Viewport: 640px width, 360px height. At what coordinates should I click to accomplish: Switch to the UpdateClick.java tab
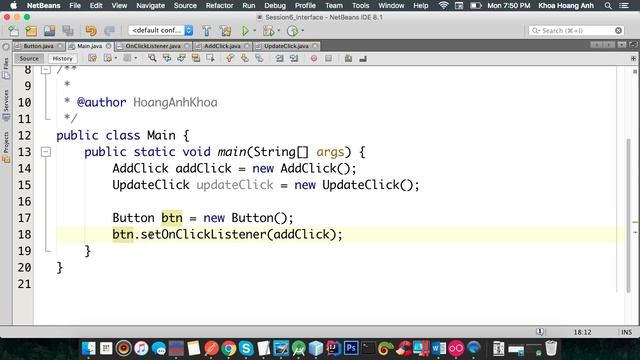click(x=286, y=46)
